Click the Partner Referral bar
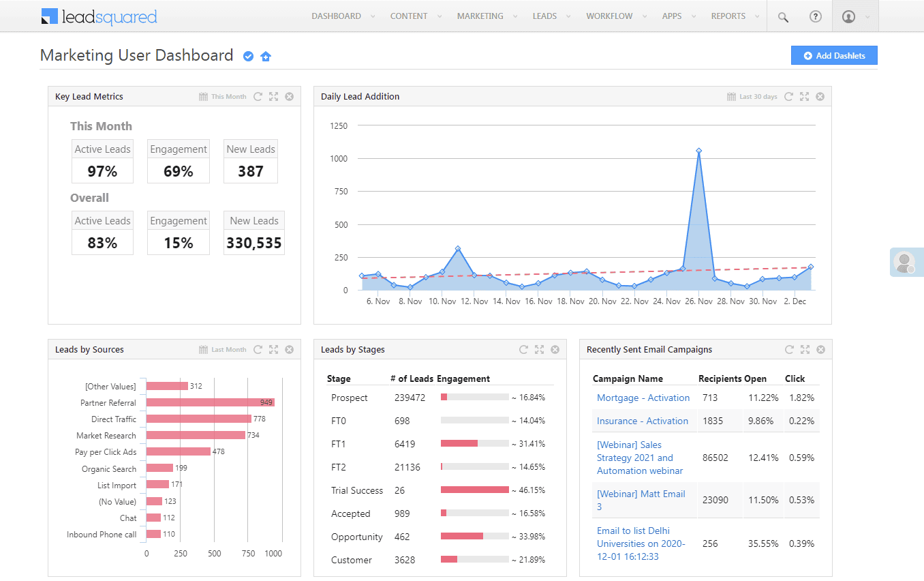Image resolution: width=924 pixels, height=581 pixels. click(x=211, y=402)
